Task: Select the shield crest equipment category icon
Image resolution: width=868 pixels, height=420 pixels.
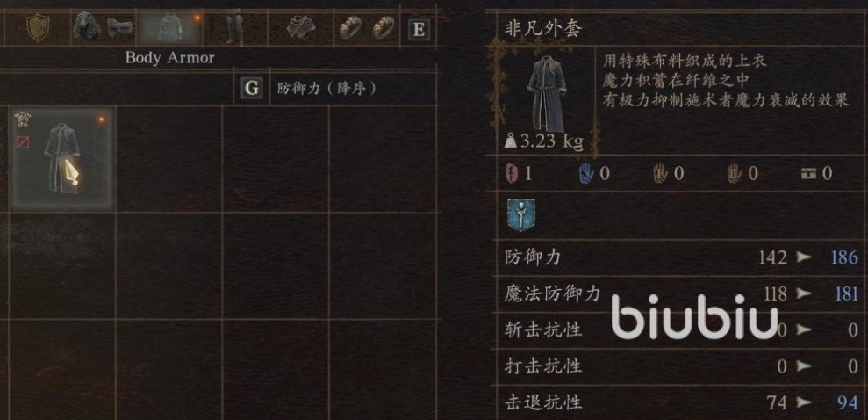Action: (x=39, y=27)
